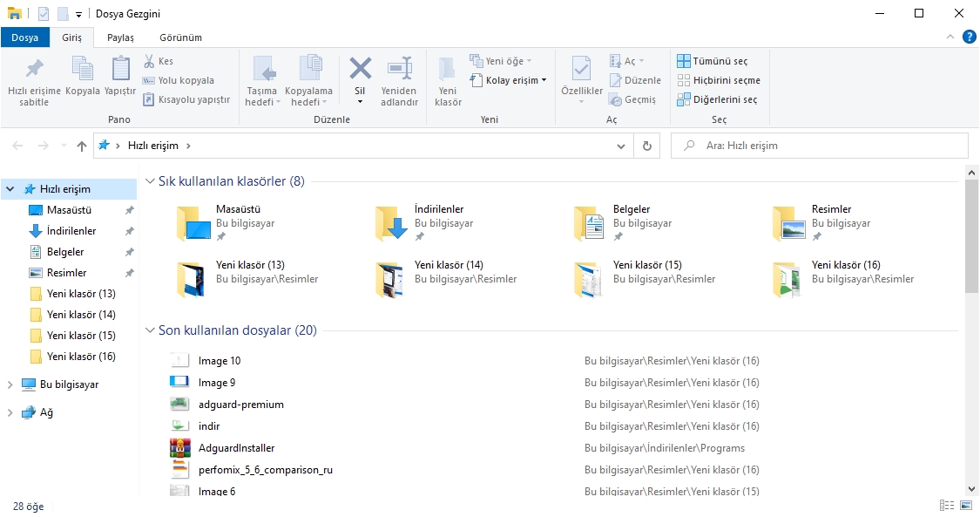Switch to the Giriş ribbon tab
The height and width of the screenshot is (517, 980).
click(72, 37)
